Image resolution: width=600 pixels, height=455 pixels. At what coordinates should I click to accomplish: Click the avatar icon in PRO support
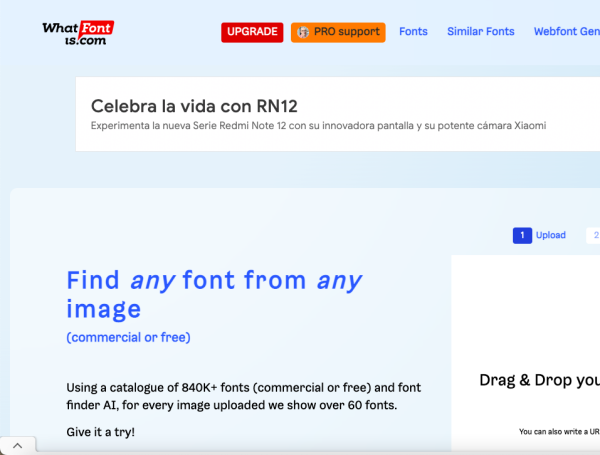[x=303, y=32]
